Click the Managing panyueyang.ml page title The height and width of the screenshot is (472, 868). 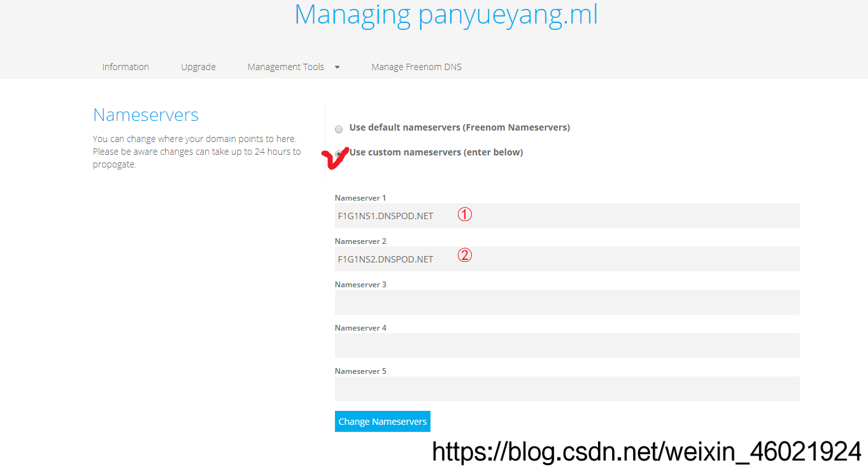pyautogui.click(x=446, y=15)
